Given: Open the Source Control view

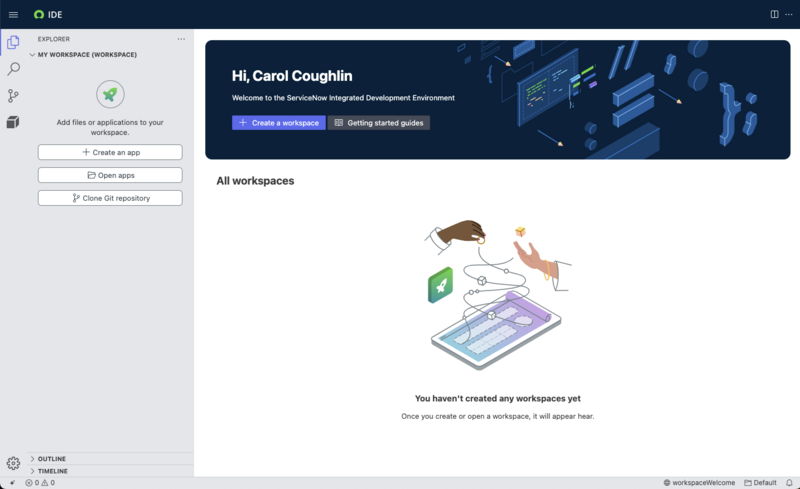Looking at the screenshot, I should (13, 95).
